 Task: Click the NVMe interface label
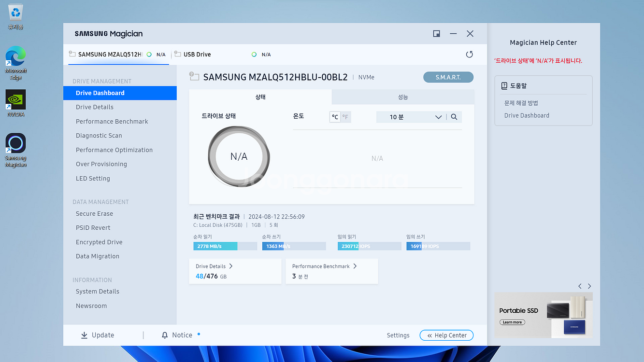(366, 77)
